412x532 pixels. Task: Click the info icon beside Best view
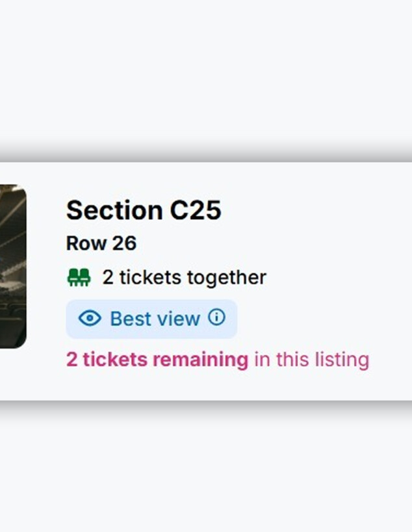click(216, 317)
